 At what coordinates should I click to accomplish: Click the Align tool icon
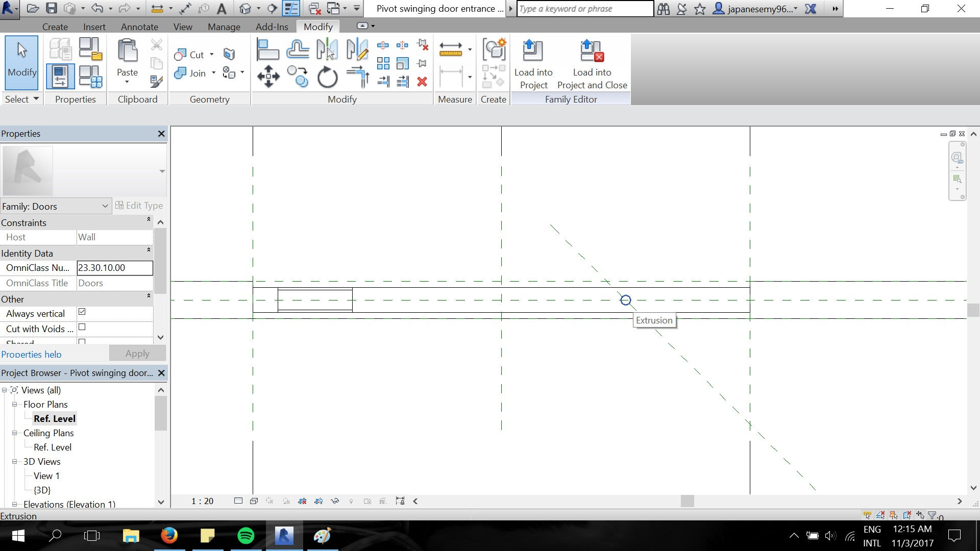268,49
